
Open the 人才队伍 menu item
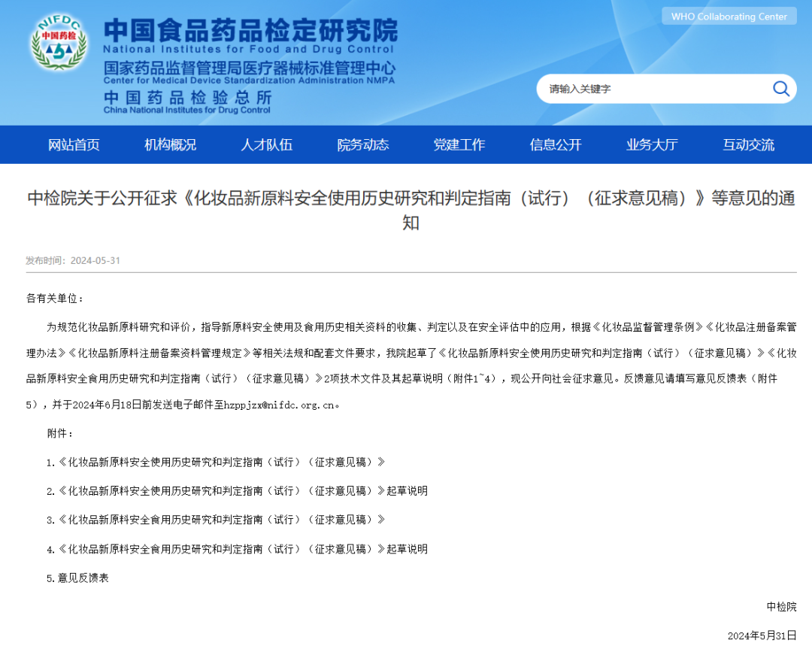(267, 144)
